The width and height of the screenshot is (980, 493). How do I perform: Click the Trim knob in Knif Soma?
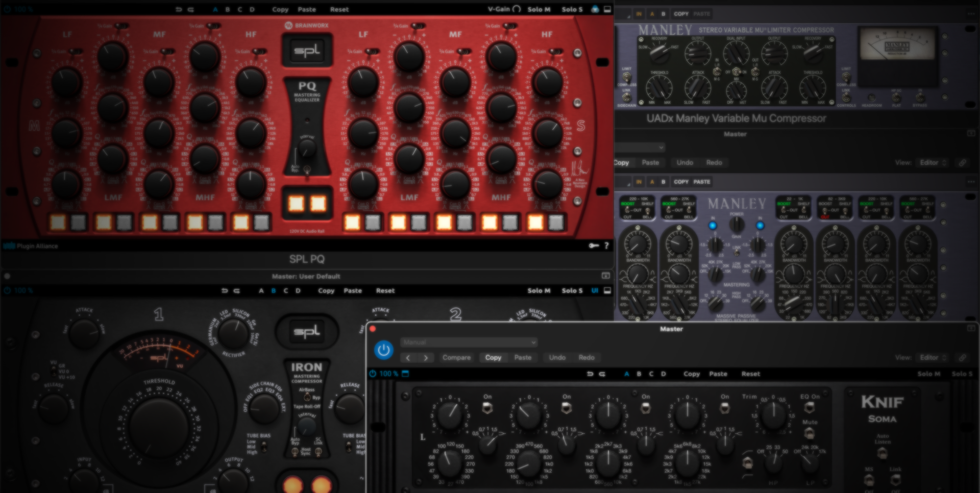point(774,415)
